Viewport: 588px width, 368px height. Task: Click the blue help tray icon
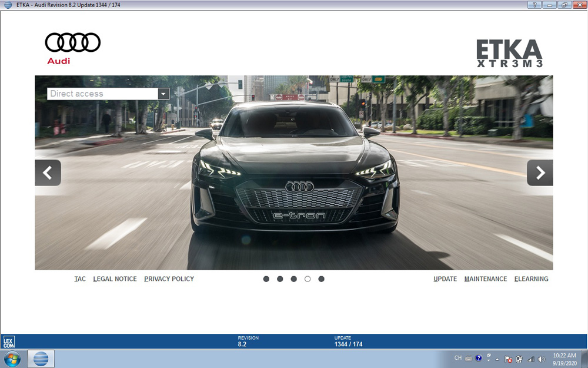pos(479,358)
